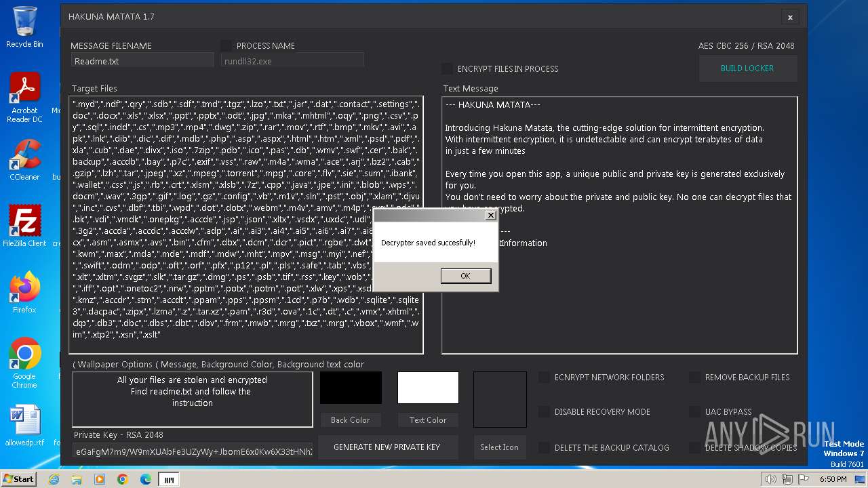868x488 pixels.
Task: Launch Acrobat Reader DC desktop icon
Action: [24, 98]
